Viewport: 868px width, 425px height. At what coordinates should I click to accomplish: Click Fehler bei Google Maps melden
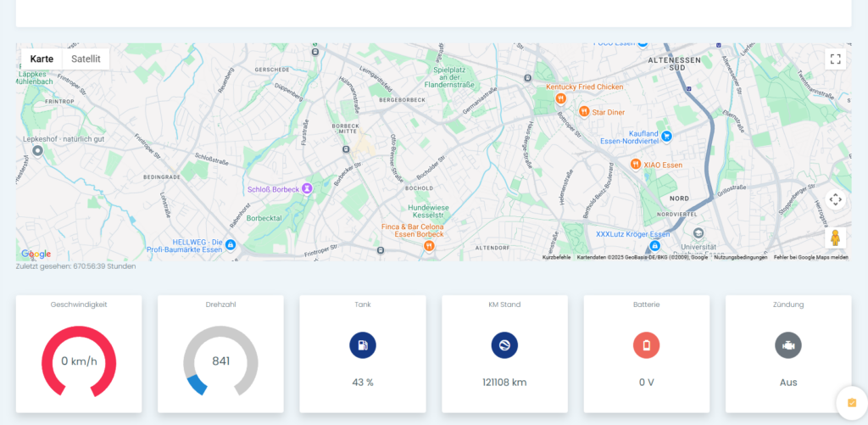tap(810, 257)
